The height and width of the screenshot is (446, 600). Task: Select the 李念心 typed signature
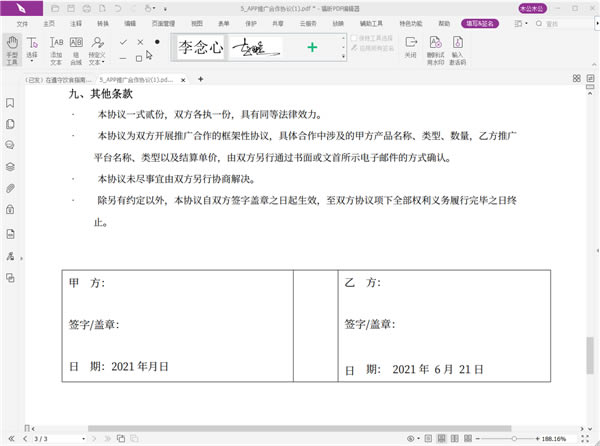[x=201, y=47]
